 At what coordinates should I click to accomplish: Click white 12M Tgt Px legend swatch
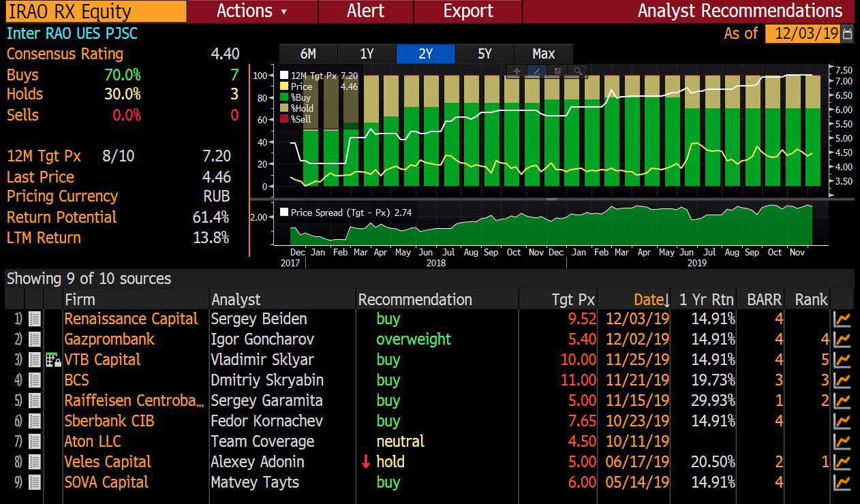(285, 76)
